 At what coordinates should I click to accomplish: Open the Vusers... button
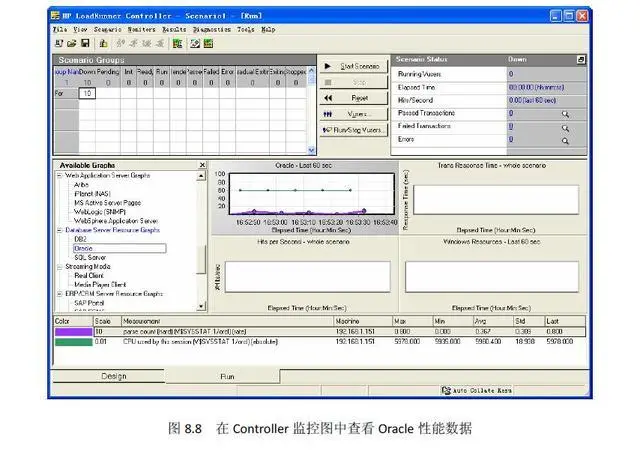[x=353, y=114]
